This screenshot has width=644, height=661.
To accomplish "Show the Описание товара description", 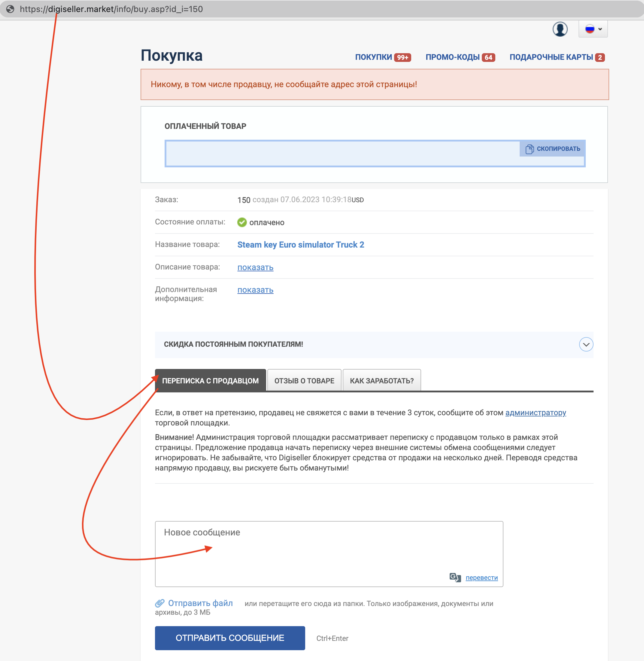I will click(255, 267).
